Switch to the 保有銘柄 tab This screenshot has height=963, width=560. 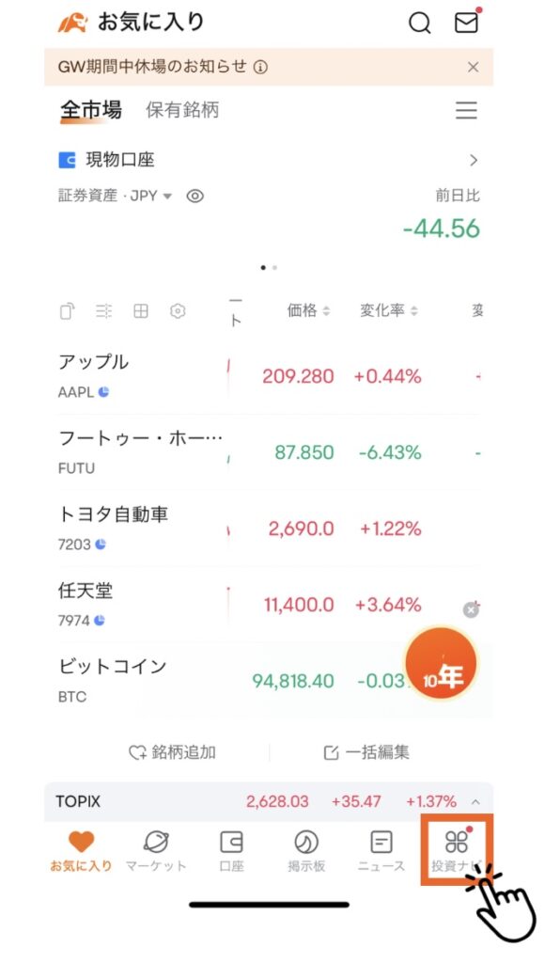coord(182,110)
